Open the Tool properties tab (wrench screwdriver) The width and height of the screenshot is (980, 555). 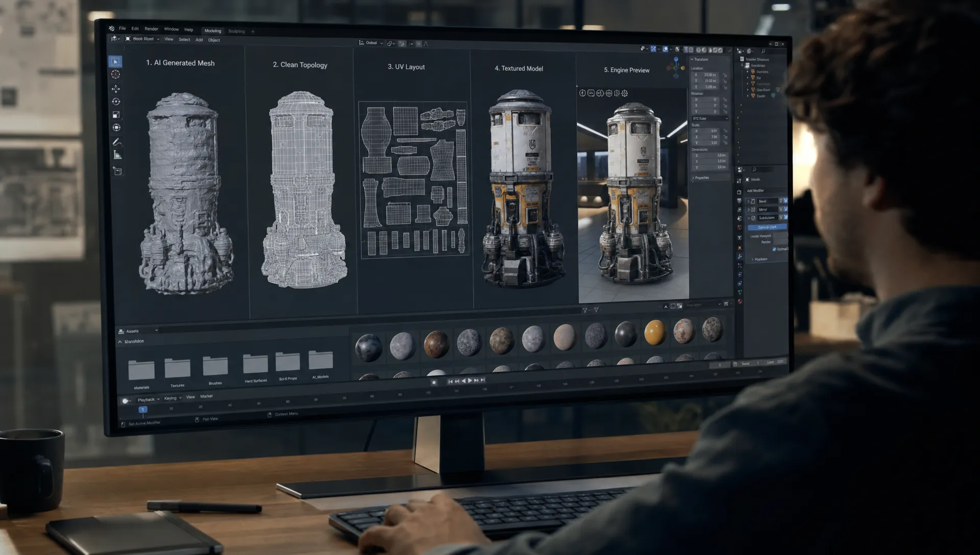740,181
